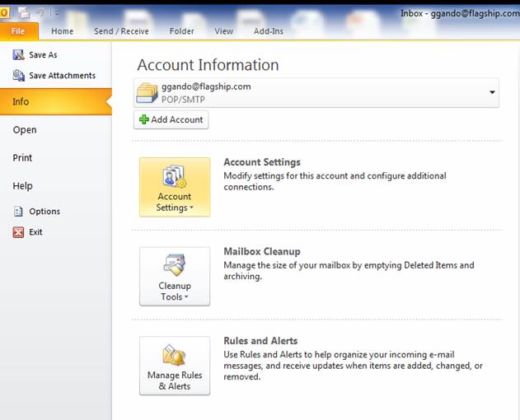Click the quick access print icon
This screenshot has height=420, width=520.
24,13
